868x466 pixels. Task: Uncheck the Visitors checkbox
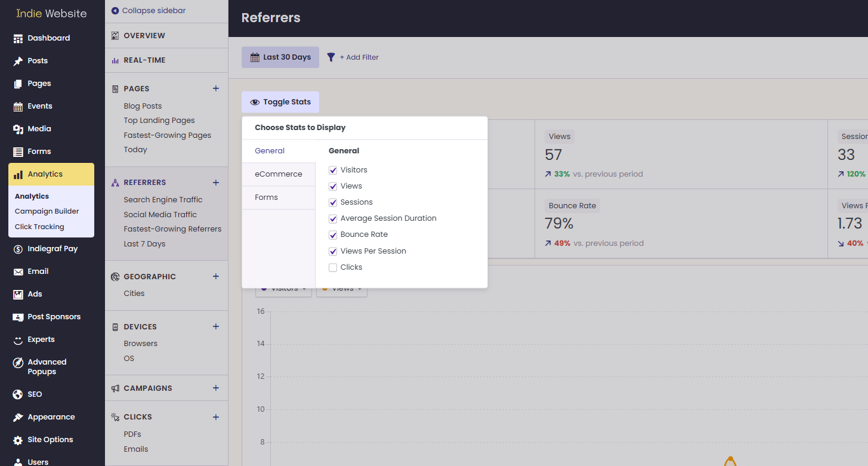(333, 170)
